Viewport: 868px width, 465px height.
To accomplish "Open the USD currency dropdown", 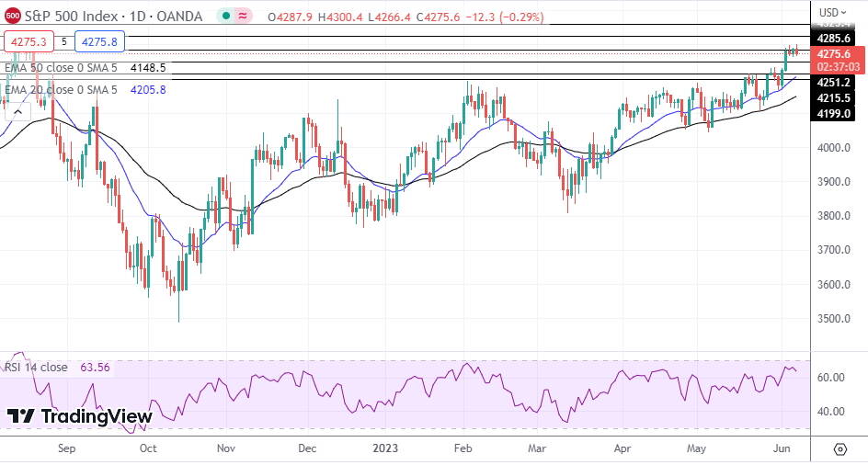I will click(x=832, y=12).
